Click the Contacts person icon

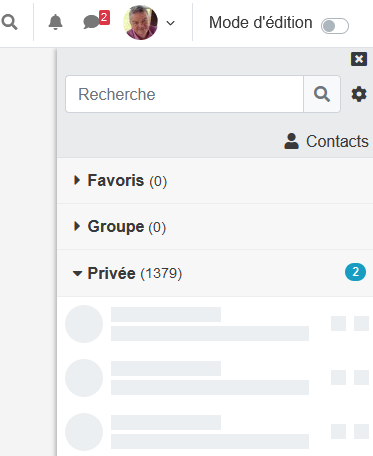[291, 141]
